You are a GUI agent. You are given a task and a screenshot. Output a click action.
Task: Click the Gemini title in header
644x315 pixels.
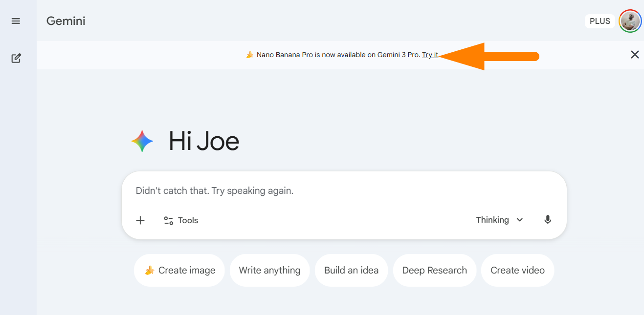66,21
